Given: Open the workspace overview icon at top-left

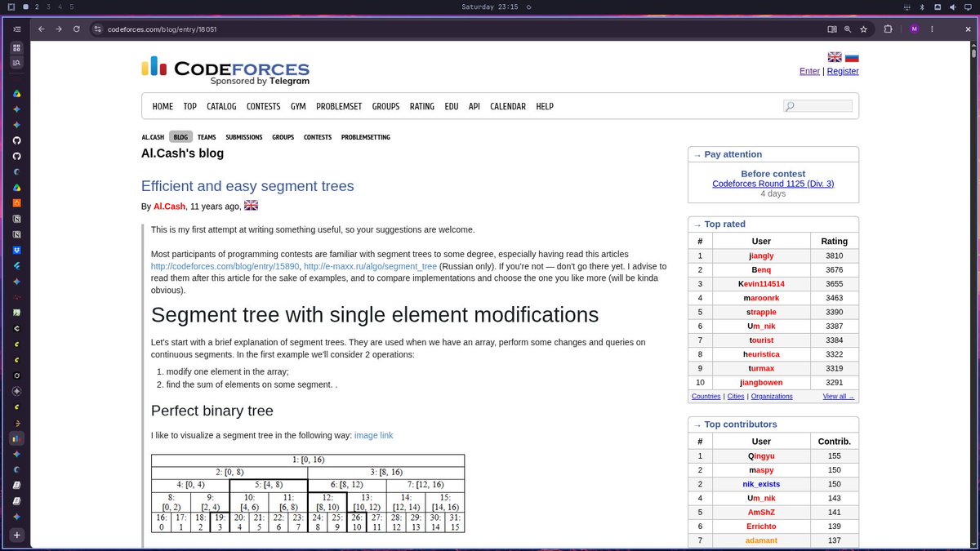Looking at the screenshot, I should [11, 7].
